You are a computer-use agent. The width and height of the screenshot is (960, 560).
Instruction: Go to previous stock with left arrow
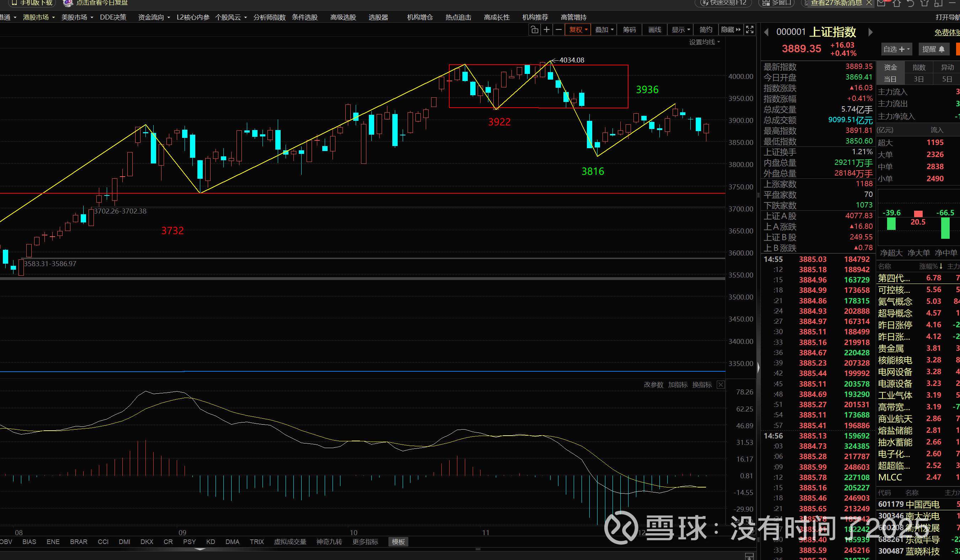click(767, 32)
